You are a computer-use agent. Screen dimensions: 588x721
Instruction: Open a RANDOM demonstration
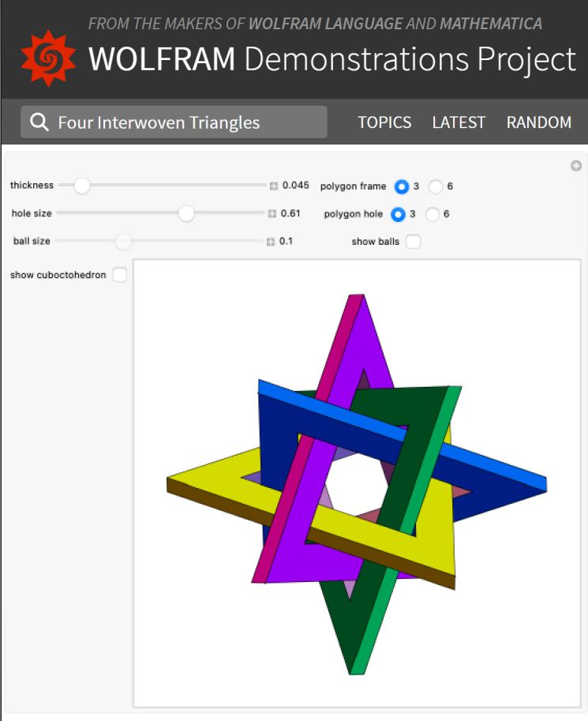(539, 122)
